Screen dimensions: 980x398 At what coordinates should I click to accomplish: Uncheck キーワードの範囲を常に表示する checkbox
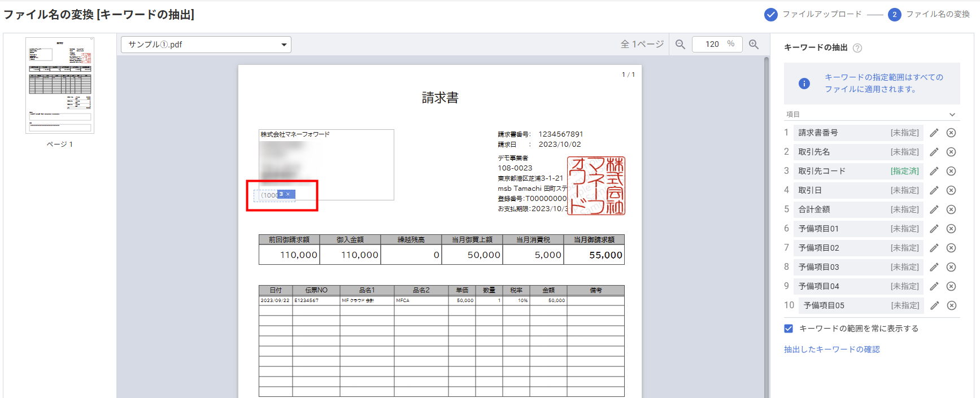[789, 329]
